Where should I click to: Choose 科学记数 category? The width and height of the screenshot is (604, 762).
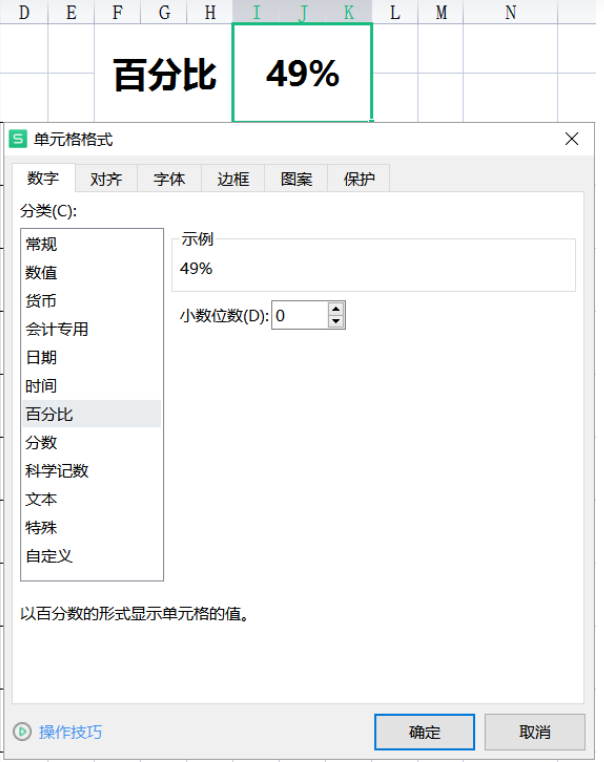[91, 470]
